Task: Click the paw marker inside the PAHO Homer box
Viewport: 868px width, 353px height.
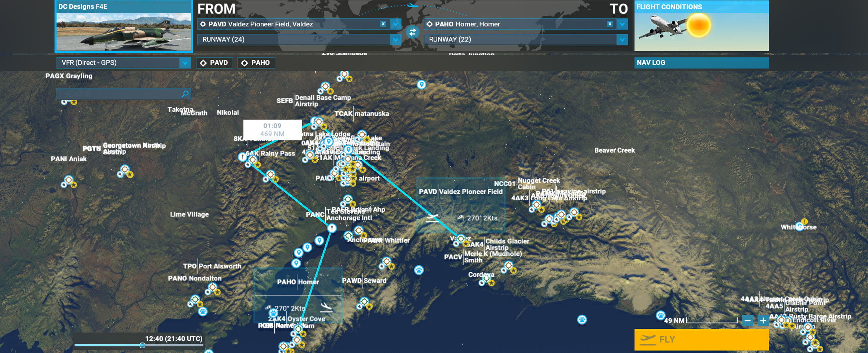Action: coord(273,313)
